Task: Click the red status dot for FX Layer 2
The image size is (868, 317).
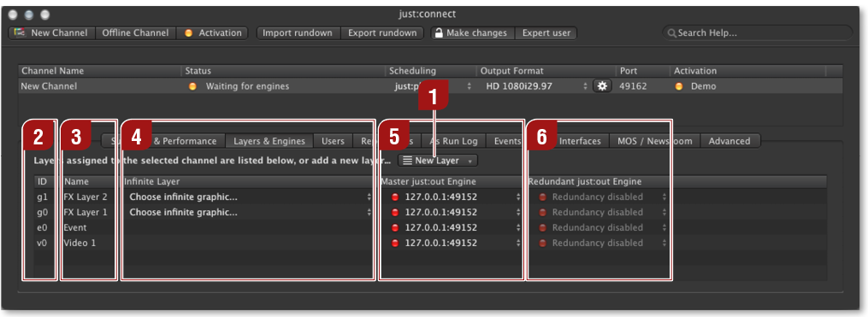Action: coord(395,197)
